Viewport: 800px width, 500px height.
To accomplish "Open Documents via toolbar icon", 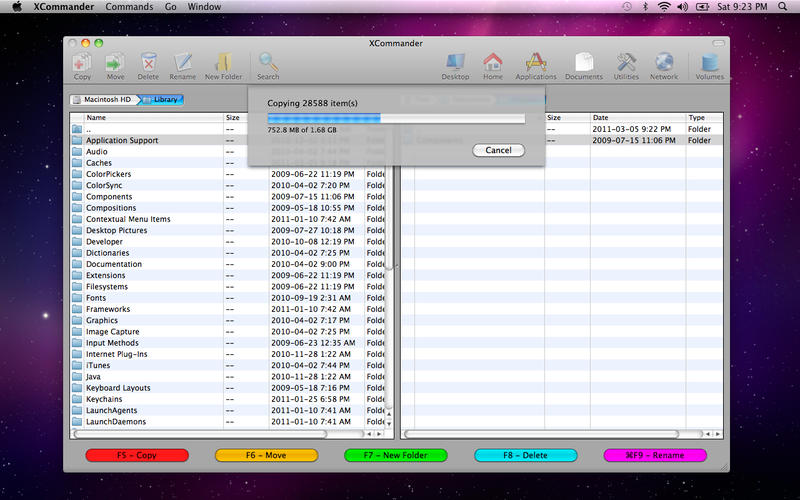I will (584, 66).
